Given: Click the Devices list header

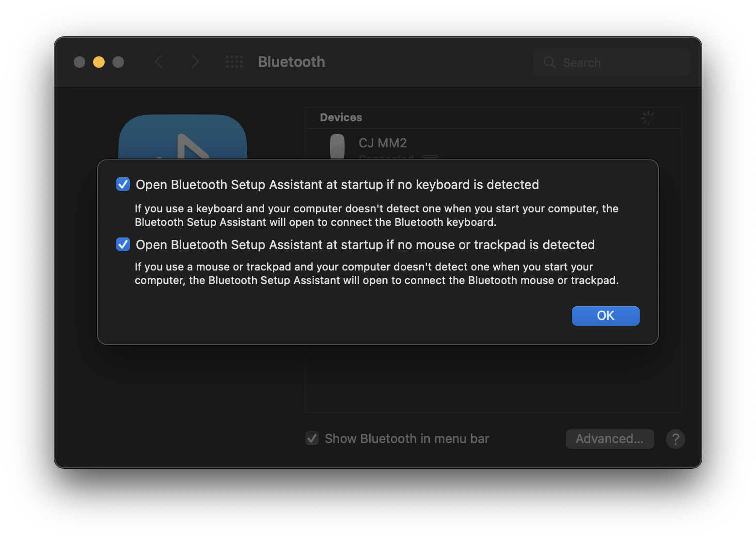Looking at the screenshot, I should [341, 118].
